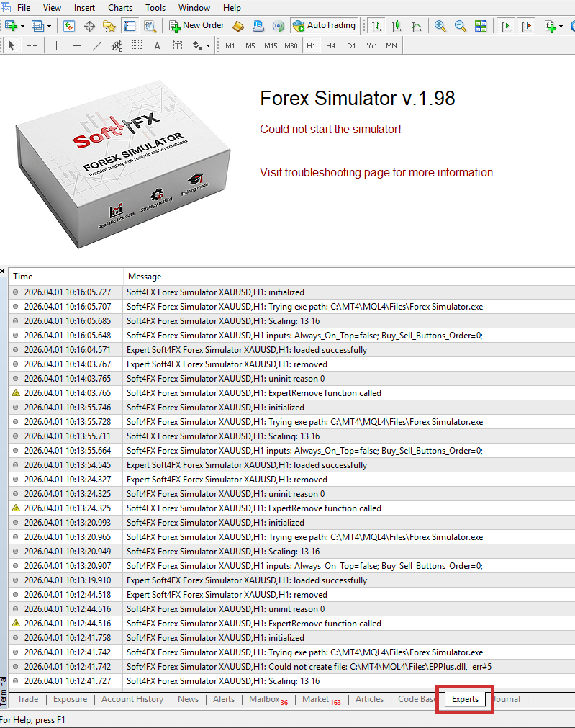This screenshot has height=728, width=575.
Task: Switch to M15 timeframe
Action: pos(271,45)
